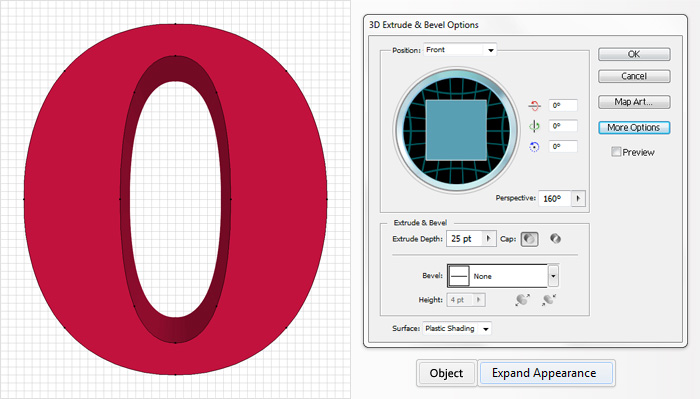Image resolution: width=700 pixels, height=399 pixels.
Task: Click the 3D rotation trackball cube
Action: 456,130
